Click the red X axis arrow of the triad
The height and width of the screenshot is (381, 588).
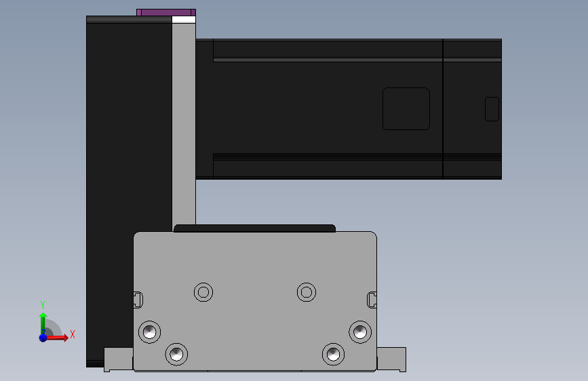coord(57,338)
